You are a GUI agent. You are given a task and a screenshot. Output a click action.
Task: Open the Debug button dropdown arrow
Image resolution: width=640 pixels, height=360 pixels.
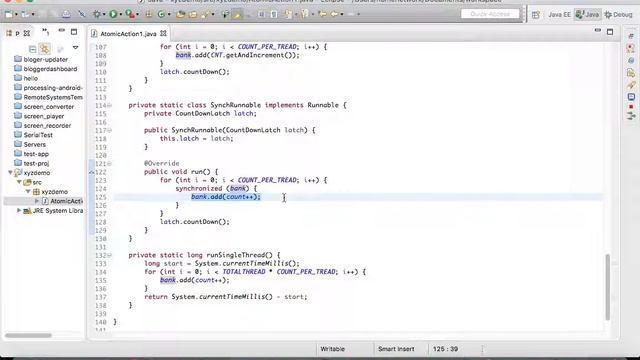104,14
